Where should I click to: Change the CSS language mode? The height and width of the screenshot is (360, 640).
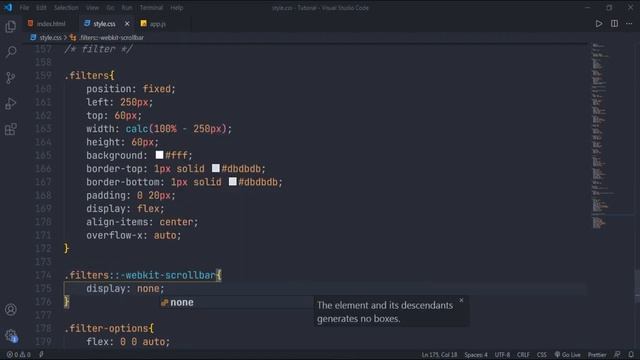click(x=542, y=355)
